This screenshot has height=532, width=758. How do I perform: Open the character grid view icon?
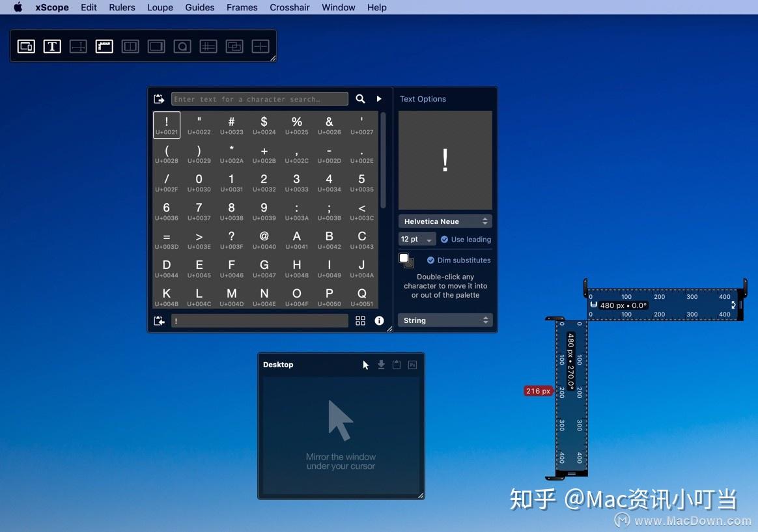[360, 320]
